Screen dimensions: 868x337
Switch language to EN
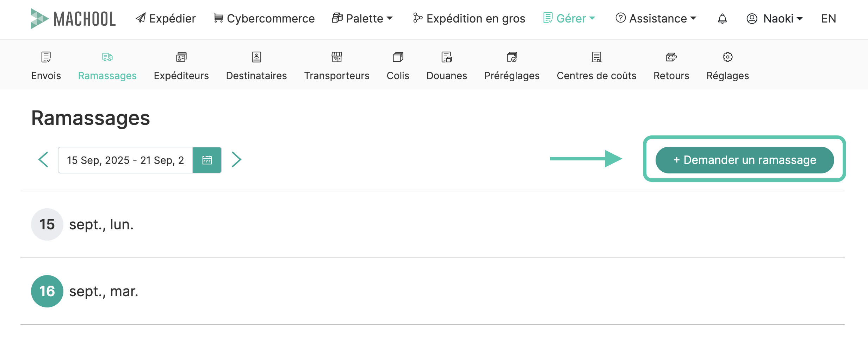[828, 19]
